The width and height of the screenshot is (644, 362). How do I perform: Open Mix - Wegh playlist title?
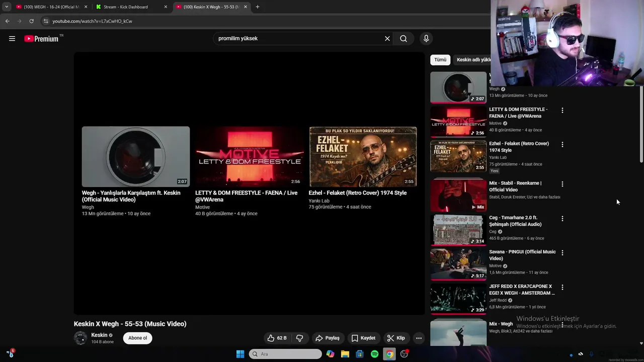501,324
